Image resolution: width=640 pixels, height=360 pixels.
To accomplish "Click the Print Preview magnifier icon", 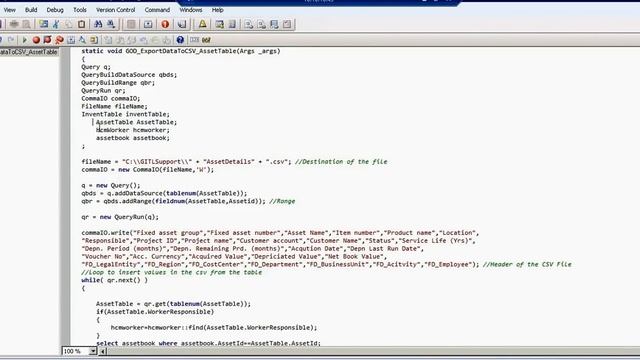I will [x=27, y=24].
